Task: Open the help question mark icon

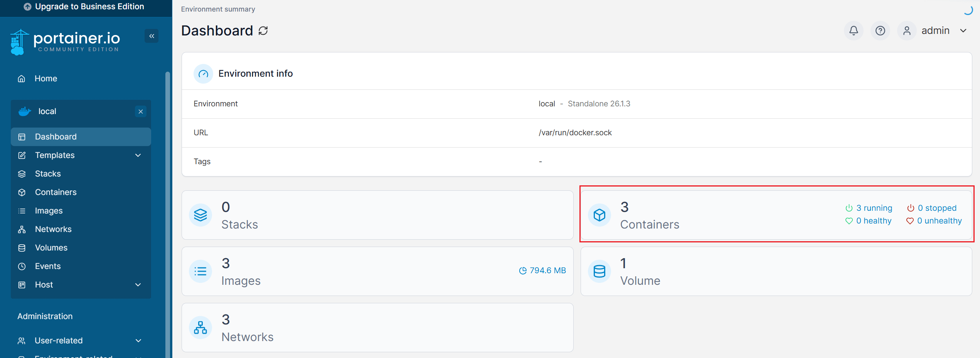Action: [880, 30]
